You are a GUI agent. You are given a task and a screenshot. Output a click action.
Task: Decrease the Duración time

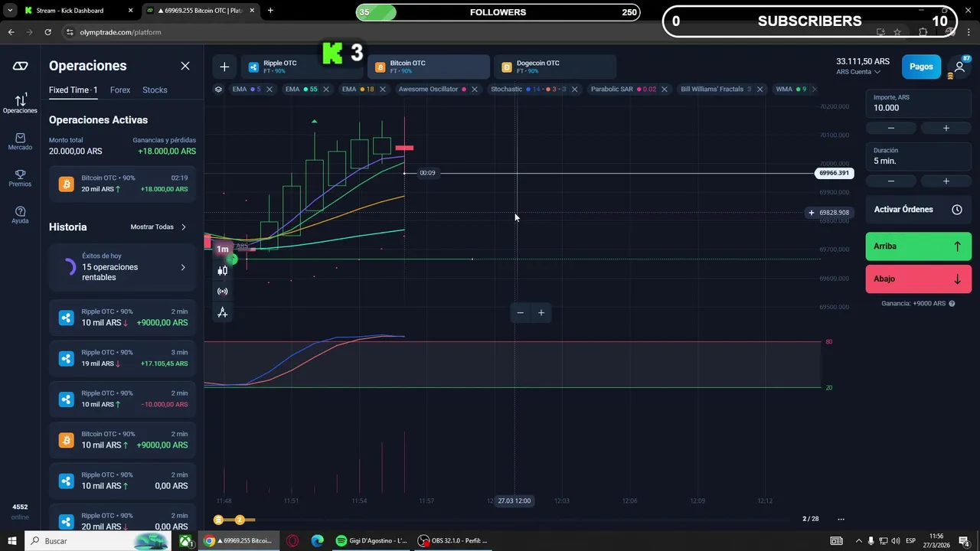891,181
